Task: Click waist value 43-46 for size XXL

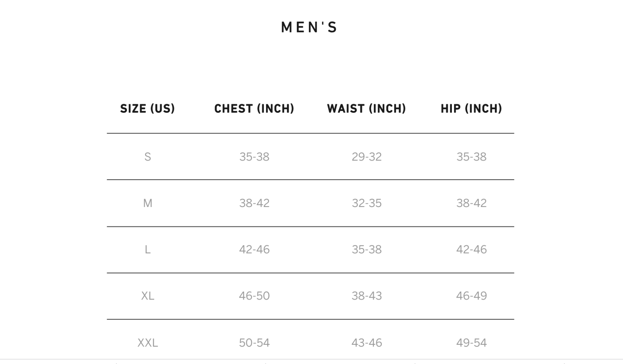Action: tap(366, 343)
